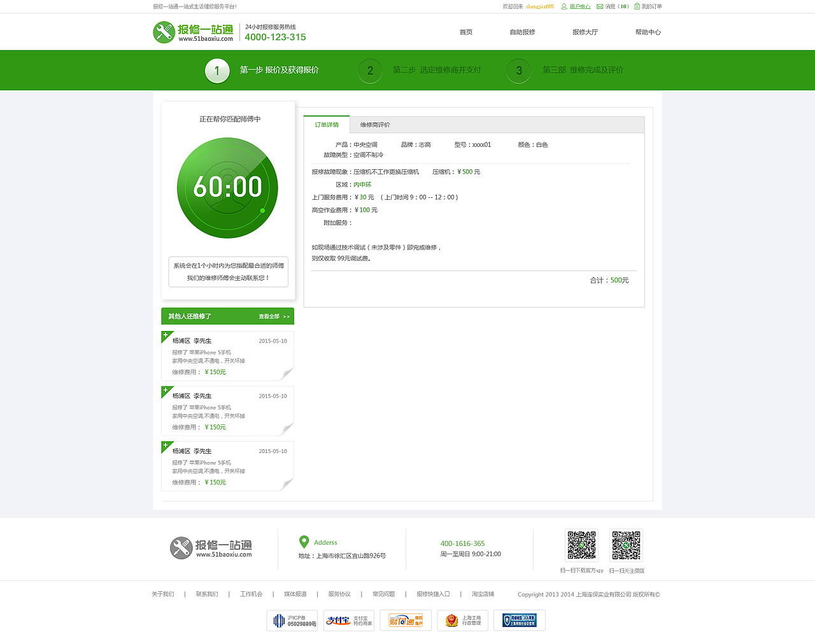815x644 pixels.
Task: Open the 关于我们 footer link
Action: click(x=163, y=594)
